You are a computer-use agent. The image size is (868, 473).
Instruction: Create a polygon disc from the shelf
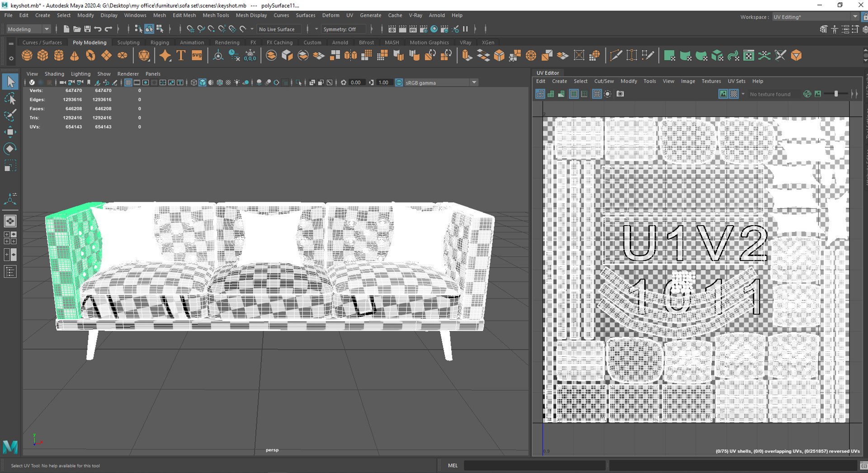[122, 56]
